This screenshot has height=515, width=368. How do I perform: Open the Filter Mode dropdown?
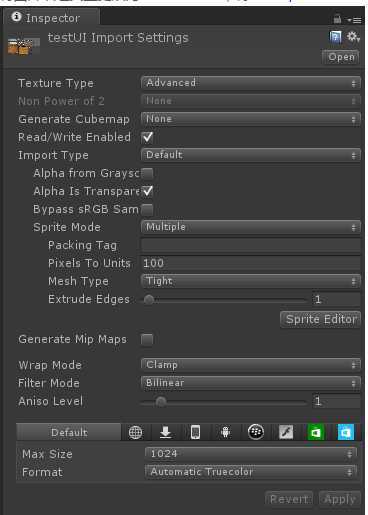[x=251, y=383]
